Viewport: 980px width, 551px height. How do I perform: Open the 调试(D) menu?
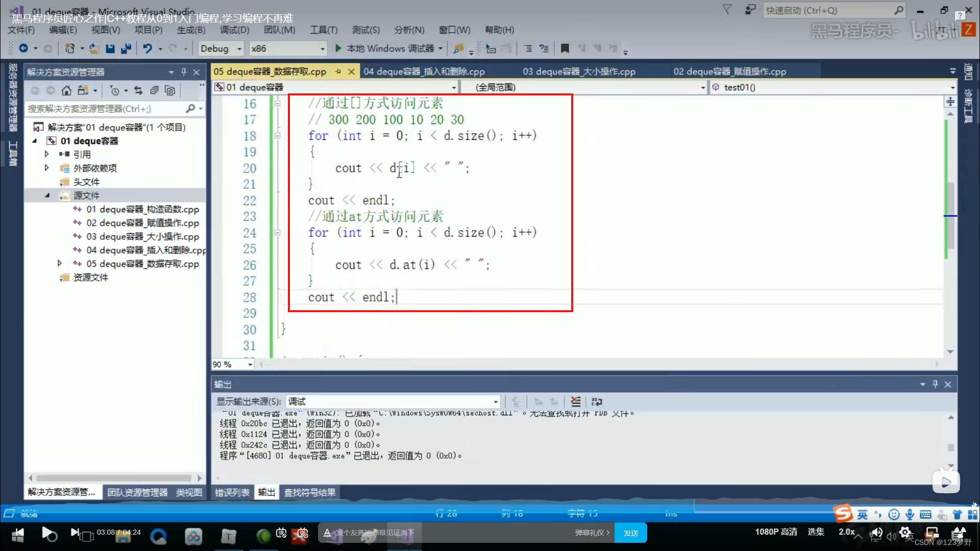[235, 30]
